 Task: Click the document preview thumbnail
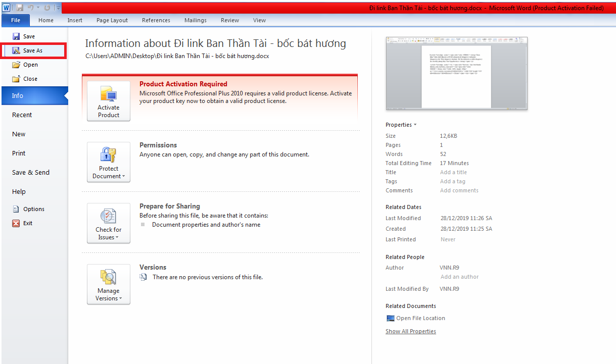point(456,73)
